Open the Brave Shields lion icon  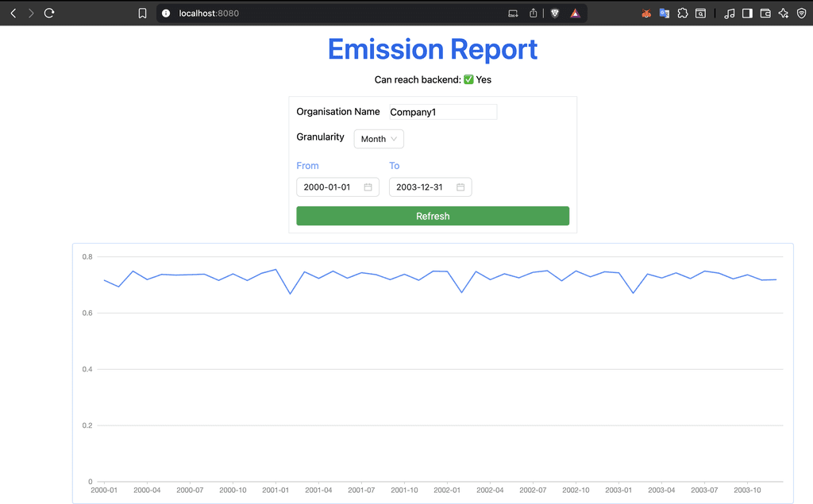(x=555, y=13)
